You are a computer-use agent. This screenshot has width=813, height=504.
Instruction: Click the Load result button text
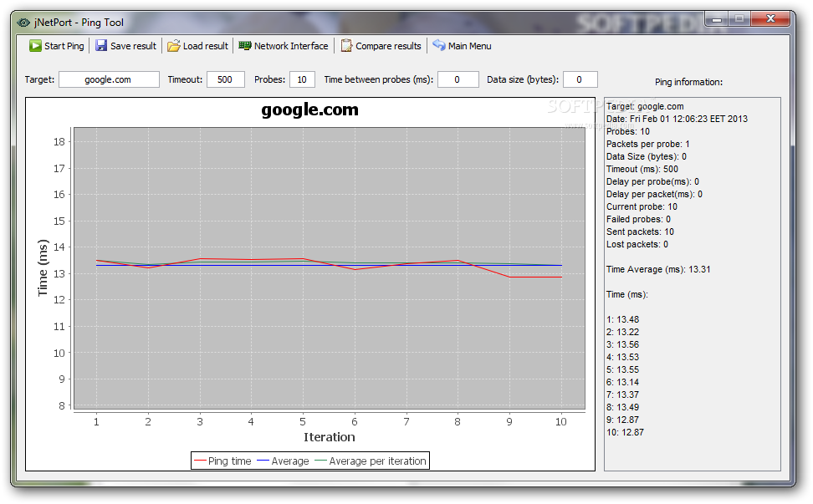[x=205, y=46]
